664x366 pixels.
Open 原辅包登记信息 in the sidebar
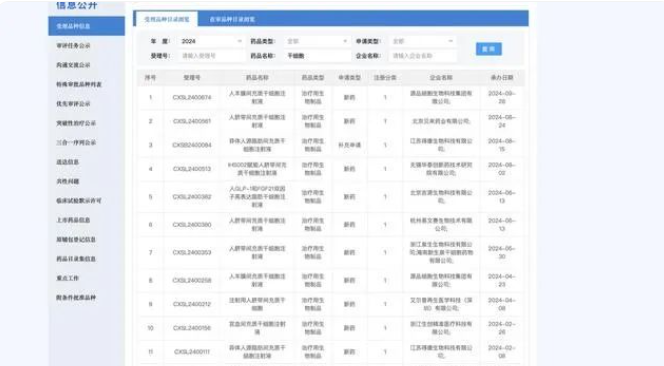point(76,239)
